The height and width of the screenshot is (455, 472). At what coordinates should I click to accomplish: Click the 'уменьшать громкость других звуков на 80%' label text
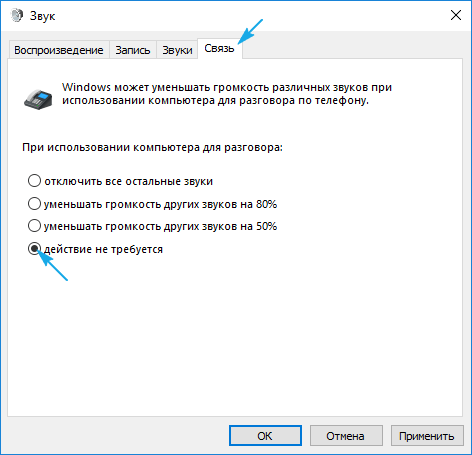(161, 204)
